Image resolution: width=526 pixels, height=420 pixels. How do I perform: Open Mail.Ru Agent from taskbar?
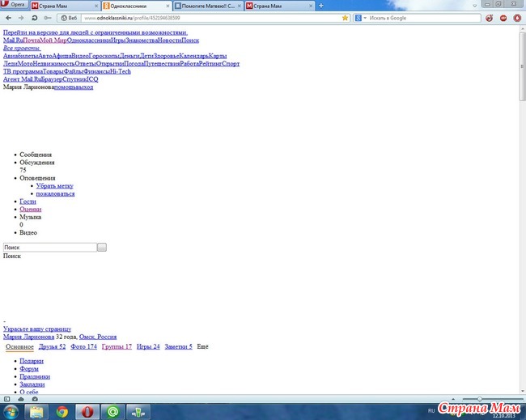[x=112, y=411]
